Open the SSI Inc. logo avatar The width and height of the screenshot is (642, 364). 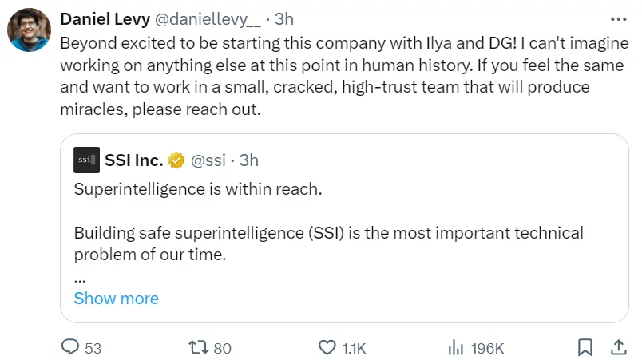86,160
